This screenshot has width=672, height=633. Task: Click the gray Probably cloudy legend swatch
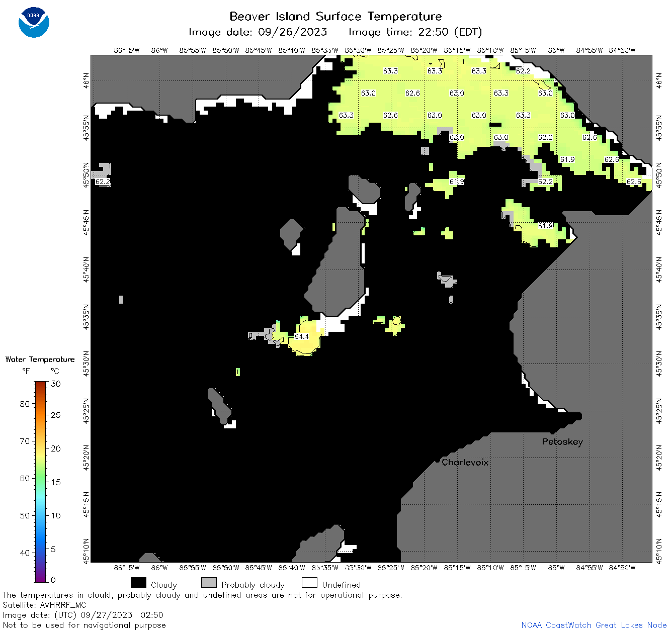[x=209, y=583]
